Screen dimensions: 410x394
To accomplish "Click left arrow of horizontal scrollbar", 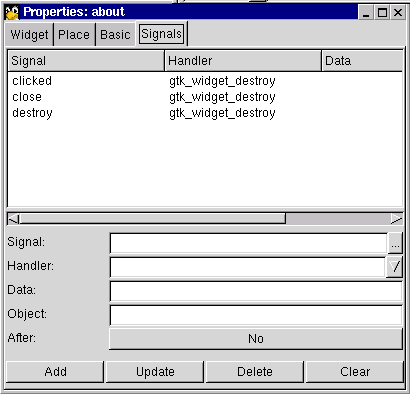I will [x=13, y=219].
